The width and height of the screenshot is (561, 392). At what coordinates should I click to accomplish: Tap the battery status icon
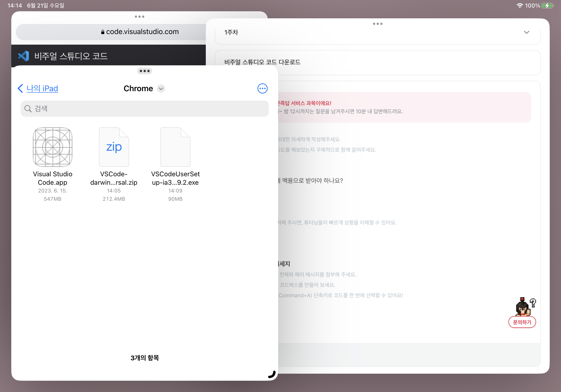pyautogui.click(x=548, y=5)
